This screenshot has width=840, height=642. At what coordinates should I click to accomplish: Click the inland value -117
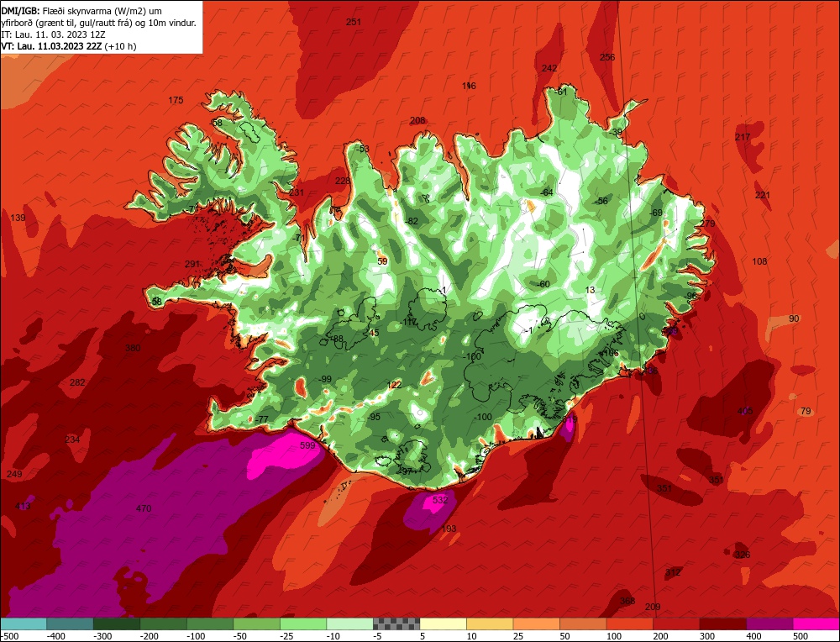pyautogui.click(x=409, y=322)
